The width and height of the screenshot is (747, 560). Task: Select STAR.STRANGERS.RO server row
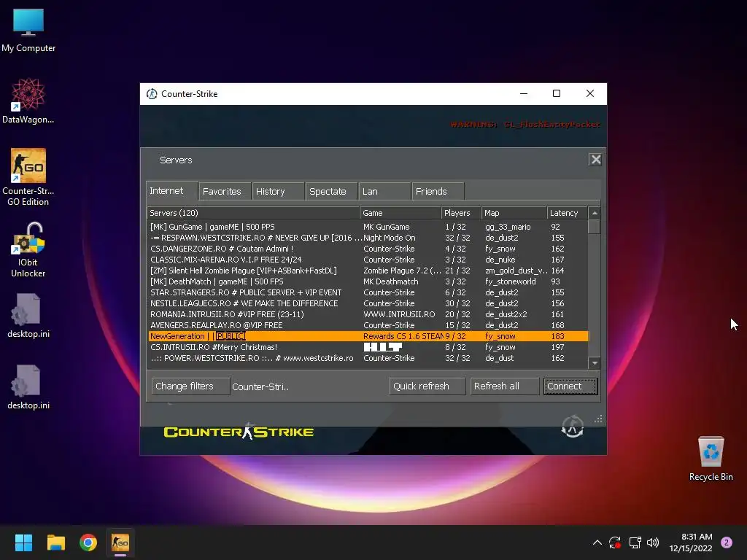click(368, 292)
